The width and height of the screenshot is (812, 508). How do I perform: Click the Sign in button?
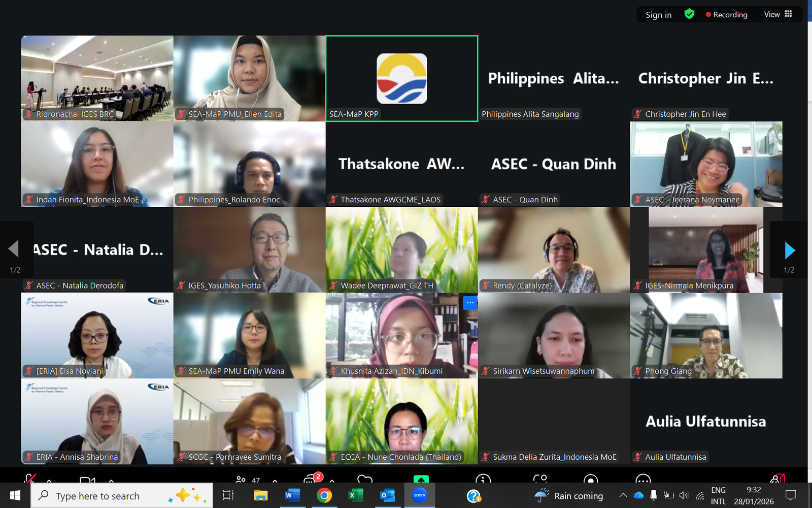658,15
